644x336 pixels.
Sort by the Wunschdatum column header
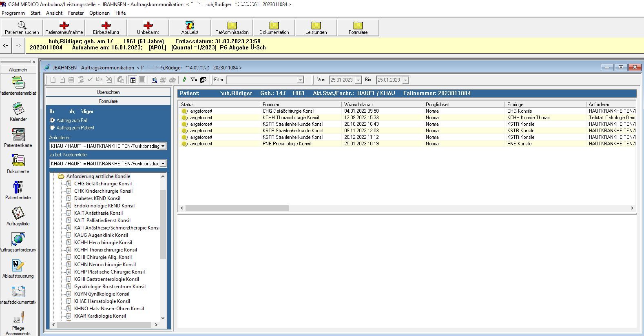(x=382, y=105)
